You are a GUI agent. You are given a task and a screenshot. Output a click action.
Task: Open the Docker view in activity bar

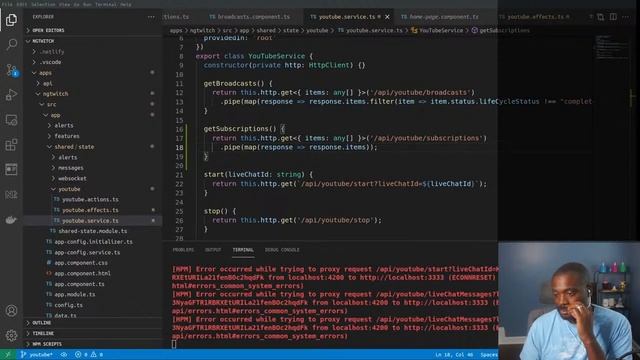point(11,220)
